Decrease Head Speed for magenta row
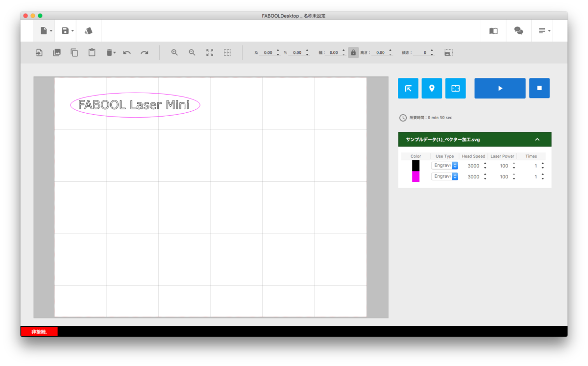Viewport: 588px width, 366px height. [x=485, y=179]
